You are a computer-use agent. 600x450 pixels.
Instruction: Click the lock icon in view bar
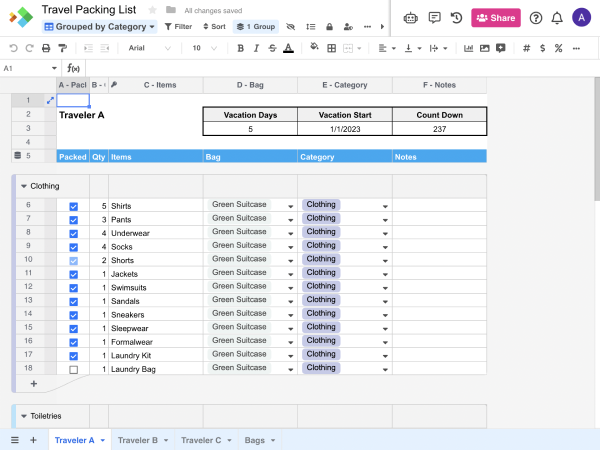tap(329, 27)
